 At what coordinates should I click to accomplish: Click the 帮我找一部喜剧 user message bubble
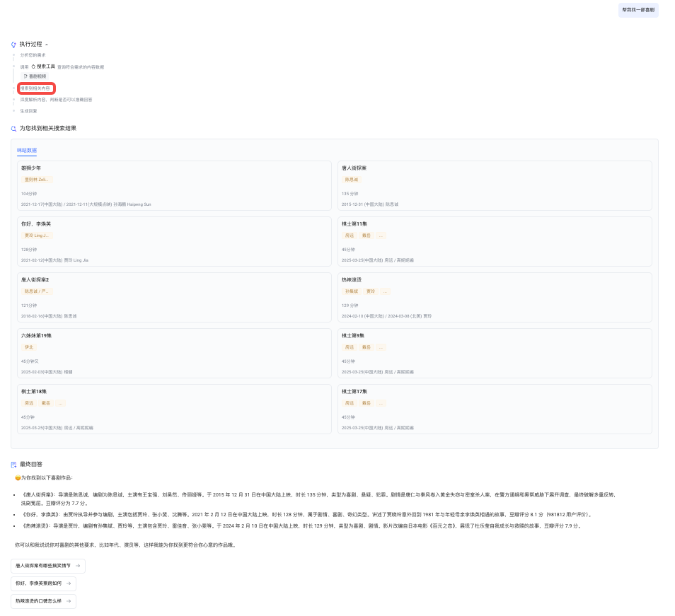coord(638,10)
